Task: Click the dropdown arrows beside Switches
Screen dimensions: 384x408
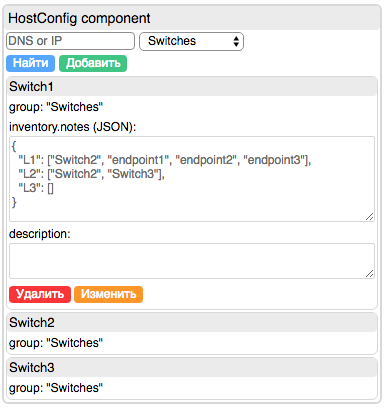Action: tap(236, 41)
